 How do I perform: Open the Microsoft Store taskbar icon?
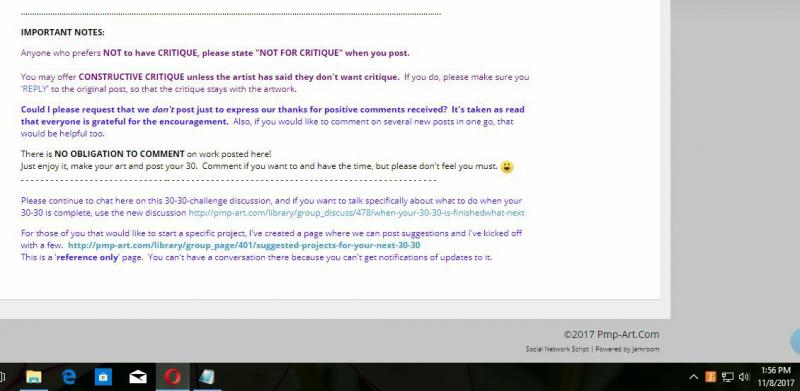click(103, 377)
